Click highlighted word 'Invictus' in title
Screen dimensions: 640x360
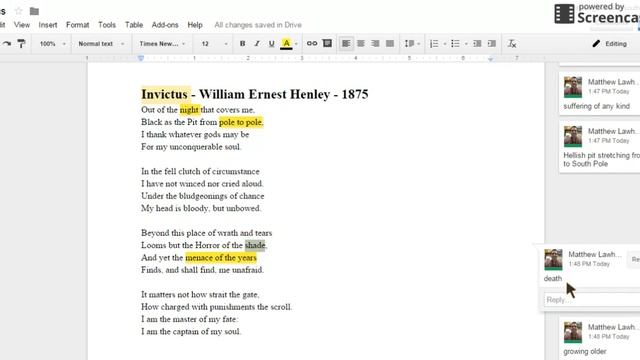[x=164, y=94]
